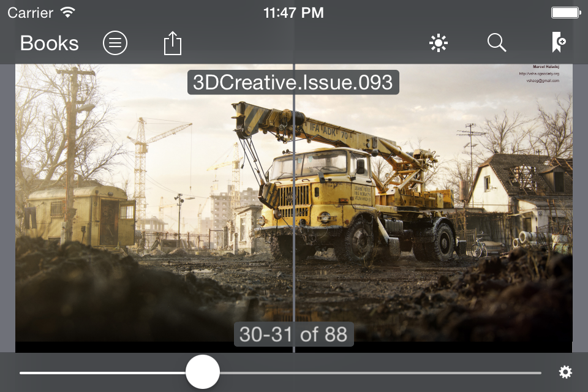Click the title "3DCreative.Issue.093" overlay
Viewport: 588px width, 392px height.
point(293,81)
